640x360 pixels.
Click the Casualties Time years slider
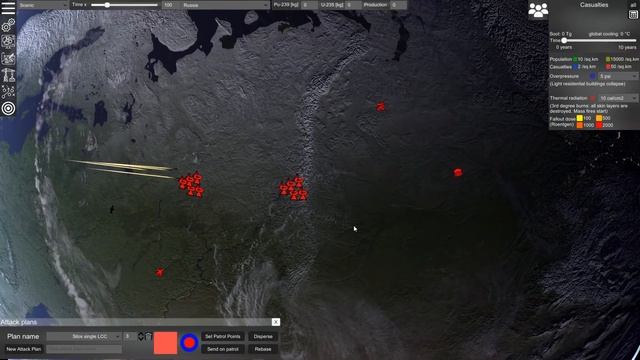(599, 40)
